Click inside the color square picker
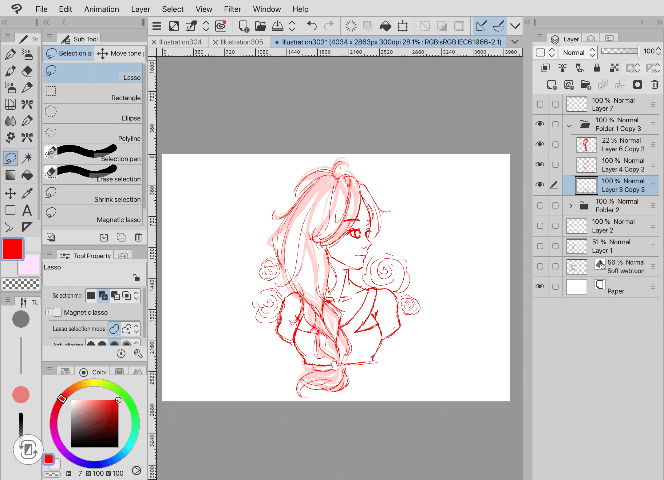The height and width of the screenshot is (480, 664). tap(94, 423)
